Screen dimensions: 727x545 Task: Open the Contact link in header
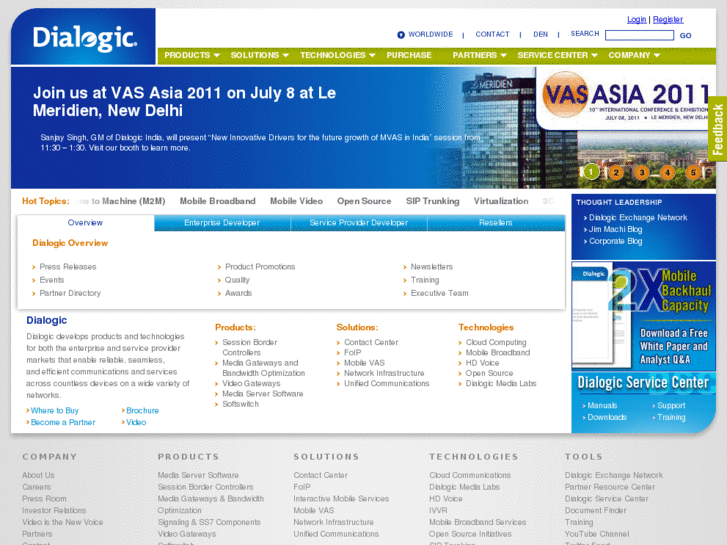492,34
